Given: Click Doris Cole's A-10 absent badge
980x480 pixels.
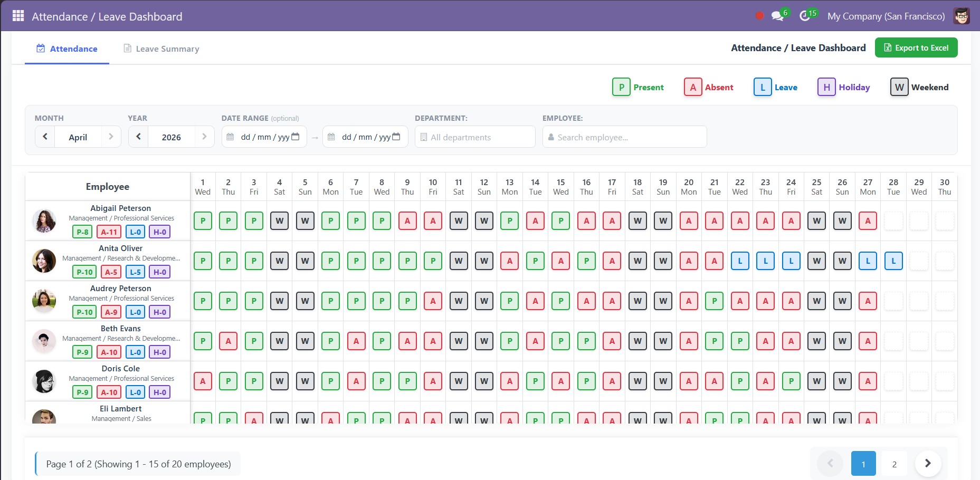Looking at the screenshot, I should [109, 392].
